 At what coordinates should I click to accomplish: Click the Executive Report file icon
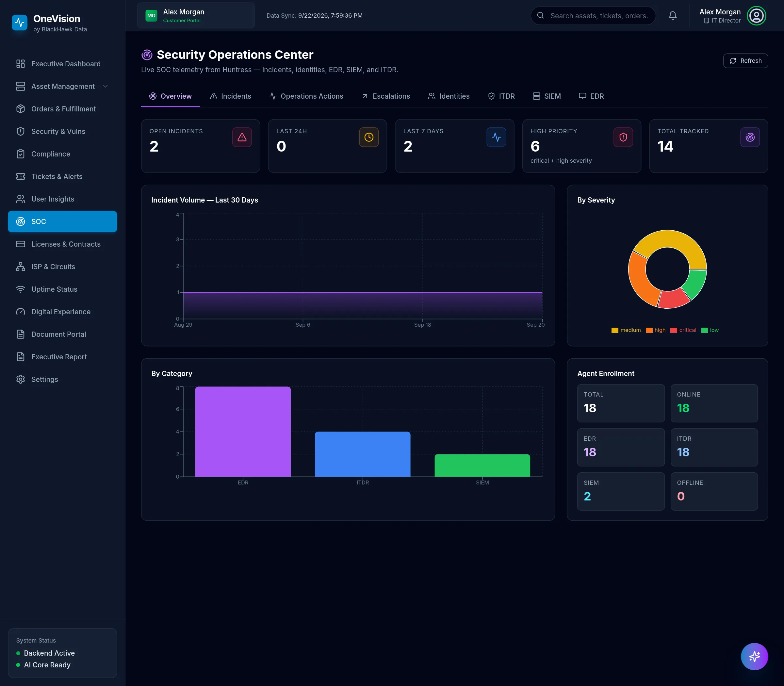tap(21, 357)
